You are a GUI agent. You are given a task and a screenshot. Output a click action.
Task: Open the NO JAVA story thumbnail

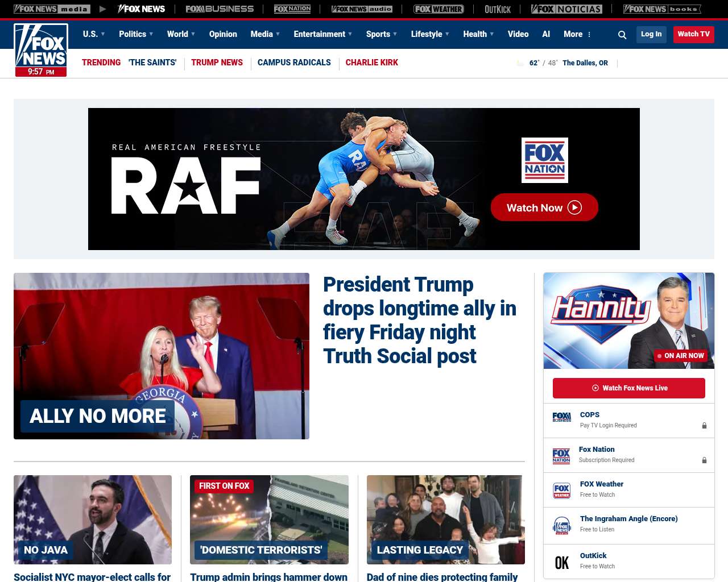(x=93, y=519)
